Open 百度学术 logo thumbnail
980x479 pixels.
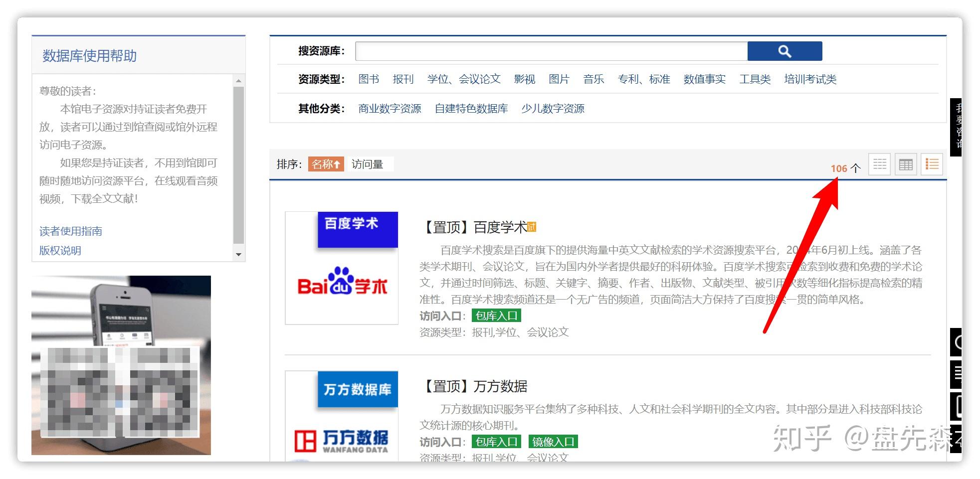[x=342, y=268]
